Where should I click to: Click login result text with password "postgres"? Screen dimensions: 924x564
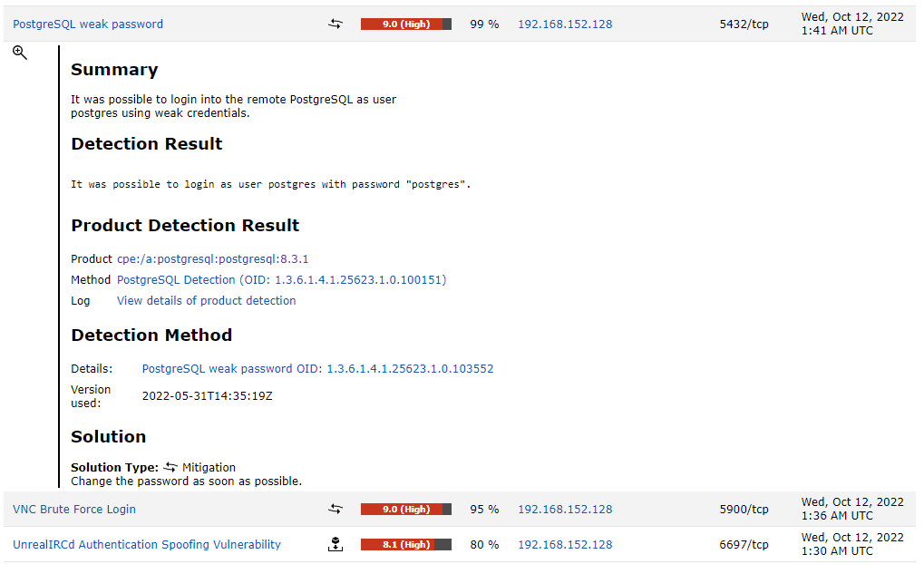[x=271, y=184]
